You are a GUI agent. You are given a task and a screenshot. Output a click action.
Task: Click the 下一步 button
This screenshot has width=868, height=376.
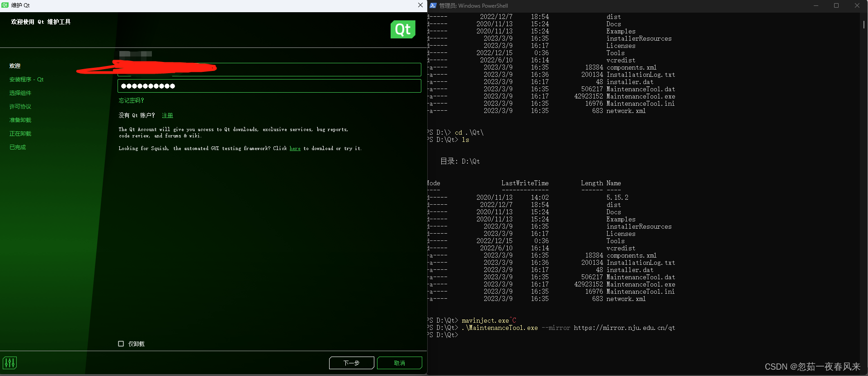point(352,363)
